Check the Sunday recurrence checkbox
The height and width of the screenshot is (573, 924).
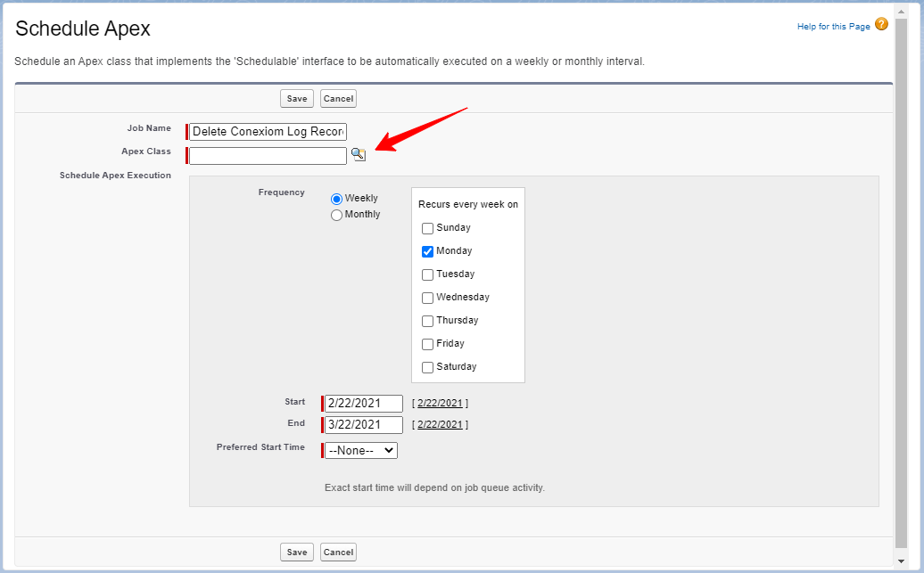(x=427, y=228)
